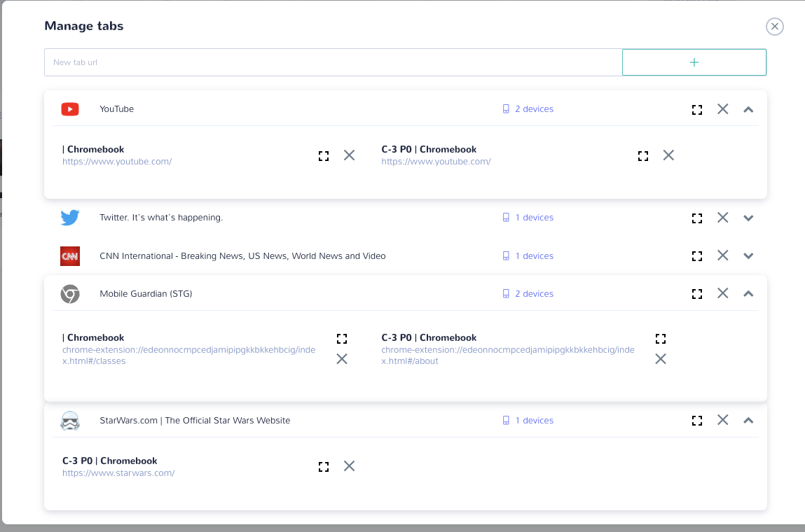805x532 pixels.
Task: Select the StarWars.com title text
Action: pos(195,421)
